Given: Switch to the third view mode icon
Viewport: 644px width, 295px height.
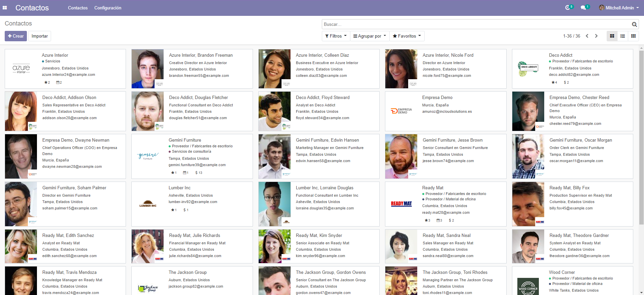Looking at the screenshot, I should 633,36.
